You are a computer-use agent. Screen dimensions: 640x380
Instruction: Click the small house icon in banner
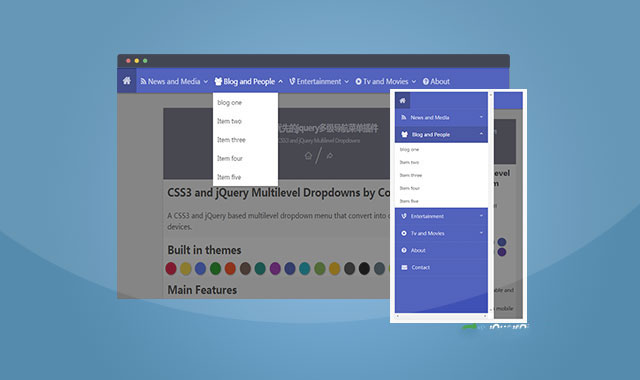pyautogui.click(x=308, y=156)
